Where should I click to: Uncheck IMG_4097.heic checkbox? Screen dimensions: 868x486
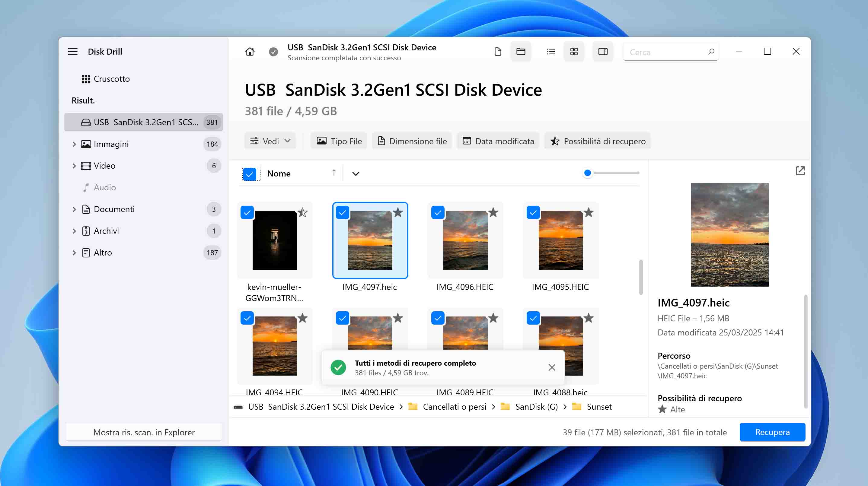[x=342, y=212]
